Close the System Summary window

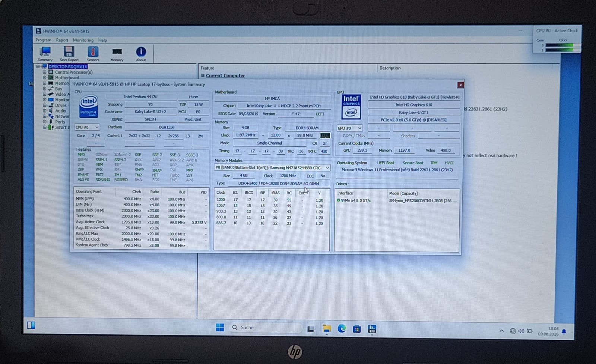pos(460,85)
